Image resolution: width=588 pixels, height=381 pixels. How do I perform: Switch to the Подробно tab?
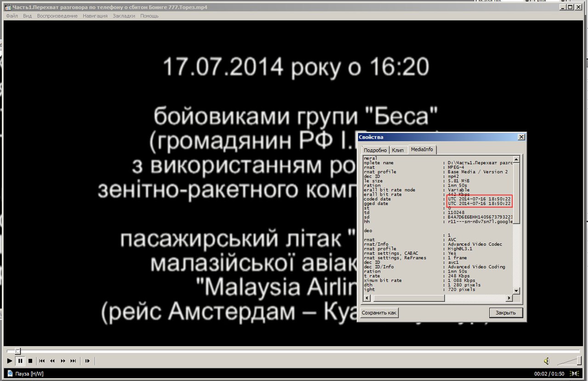click(375, 150)
